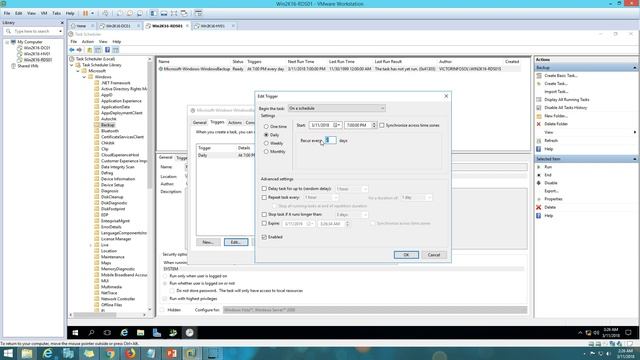Click host taskbar PowerPoint icon
Image resolution: width=640 pixels, height=360 pixels.
tap(171, 353)
